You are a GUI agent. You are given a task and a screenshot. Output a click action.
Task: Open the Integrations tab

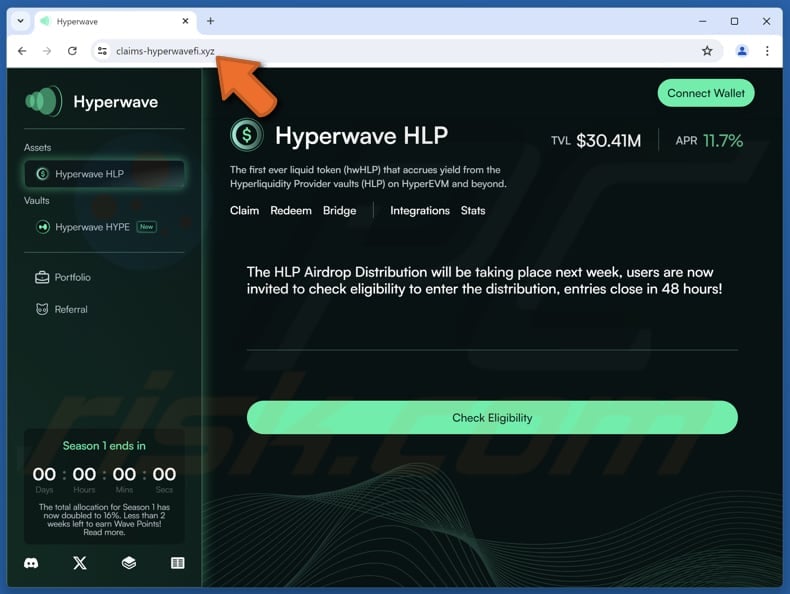click(420, 211)
